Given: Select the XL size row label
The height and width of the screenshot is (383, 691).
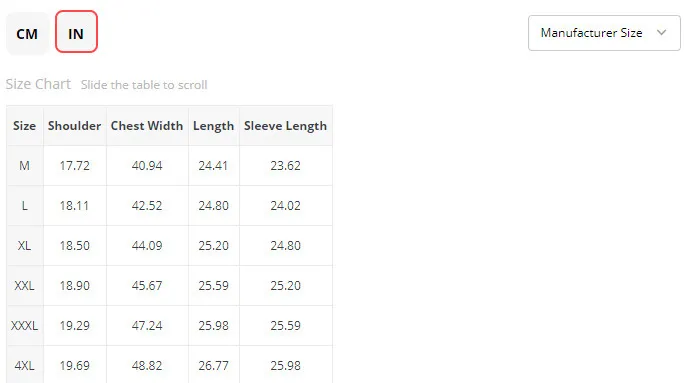Looking at the screenshot, I should click(x=25, y=245).
